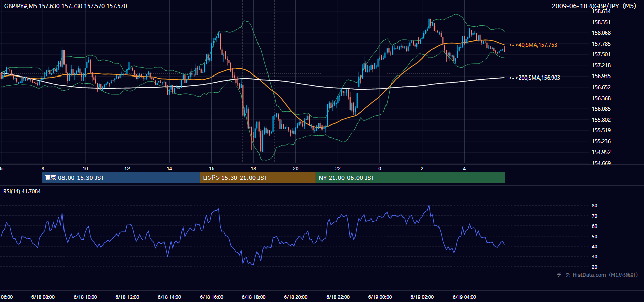Click the RSI axis level 50
The width and height of the screenshot is (644, 302).
(595, 236)
